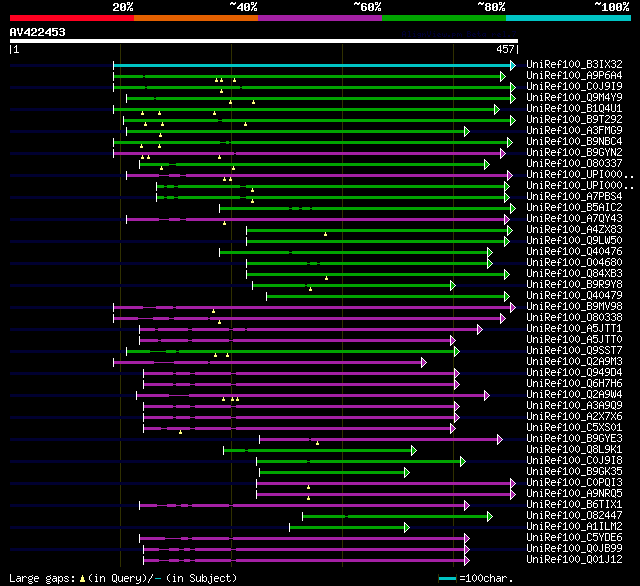Click the purple arrowhead ending the Q2A9M3 alignment
Viewport: 640px width, 586px height.
point(424,362)
